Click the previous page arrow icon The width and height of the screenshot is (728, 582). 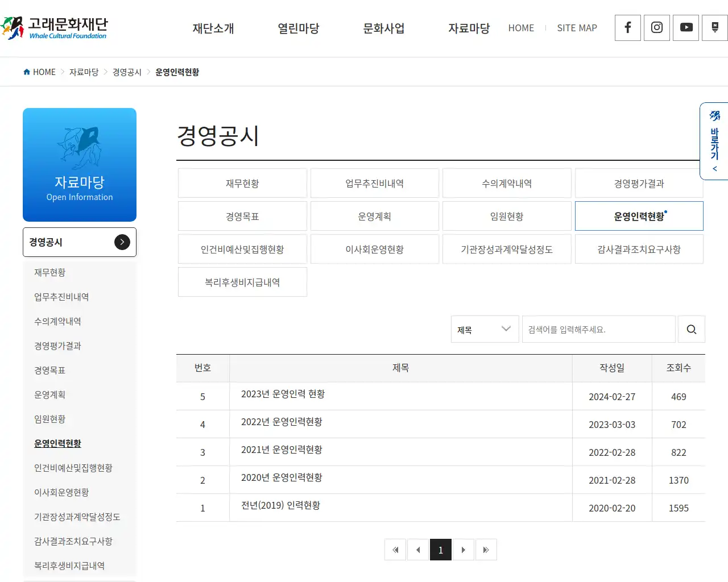click(x=418, y=549)
